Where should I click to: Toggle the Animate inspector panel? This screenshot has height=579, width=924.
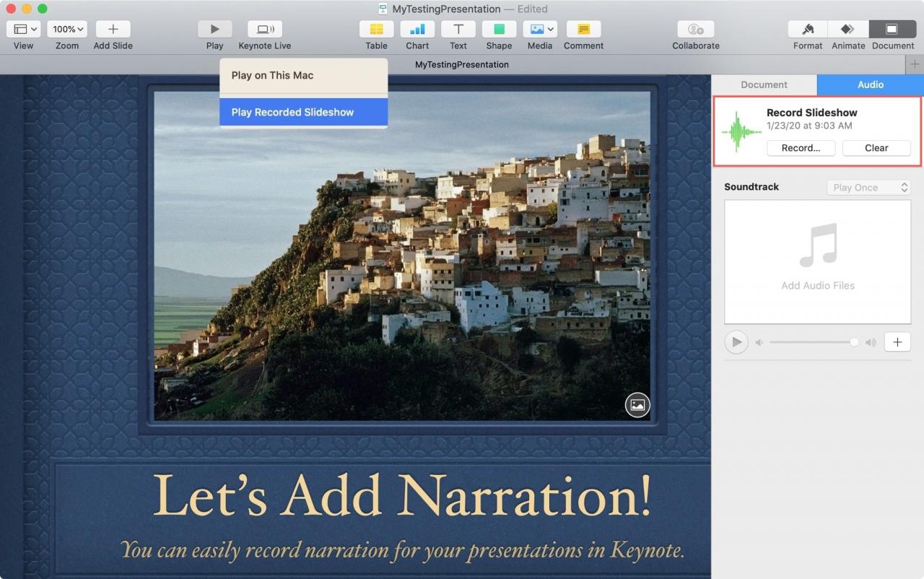(848, 29)
